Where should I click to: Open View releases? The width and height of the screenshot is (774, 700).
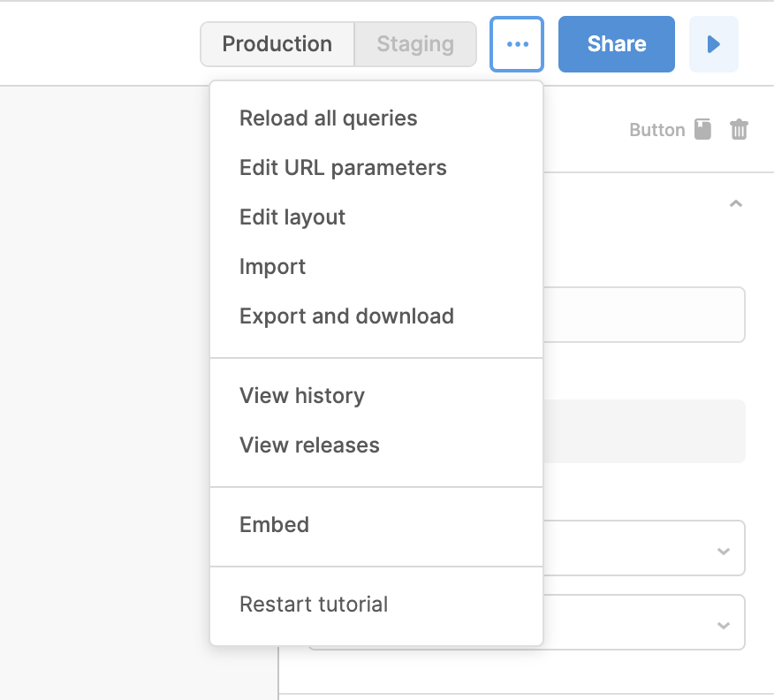click(x=376, y=445)
